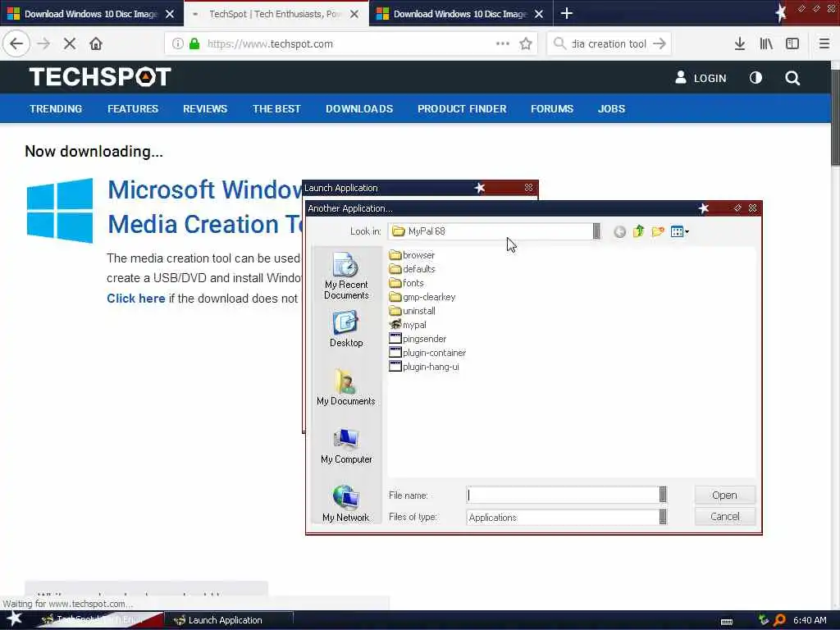Open the FORUMS nav item
Image resolution: width=840 pixels, height=630 pixels.
[552, 109]
